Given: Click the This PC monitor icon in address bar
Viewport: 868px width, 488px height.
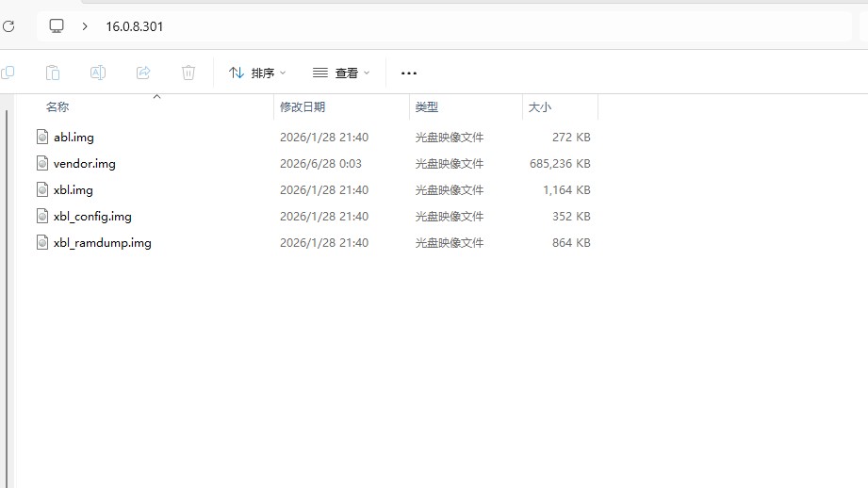Looking at the screenshot, I should click(x=57, y=26).
